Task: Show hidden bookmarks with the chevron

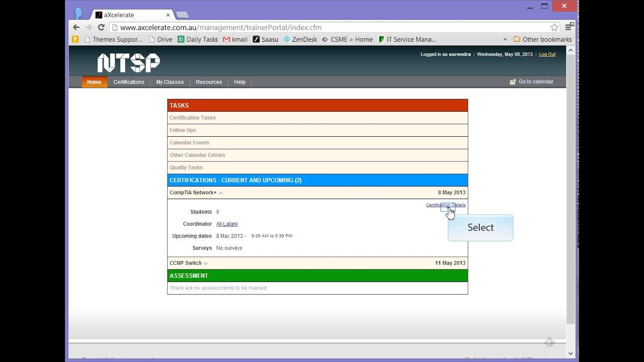Action: pos(505,39)
